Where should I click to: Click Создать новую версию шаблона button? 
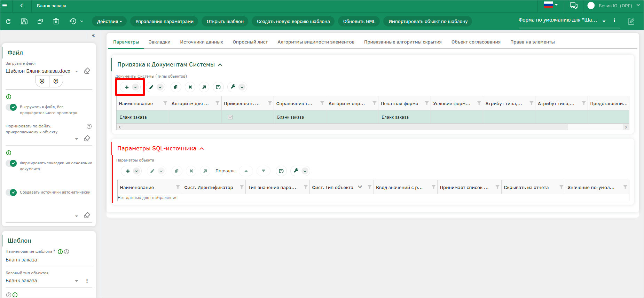coord(293,22)
